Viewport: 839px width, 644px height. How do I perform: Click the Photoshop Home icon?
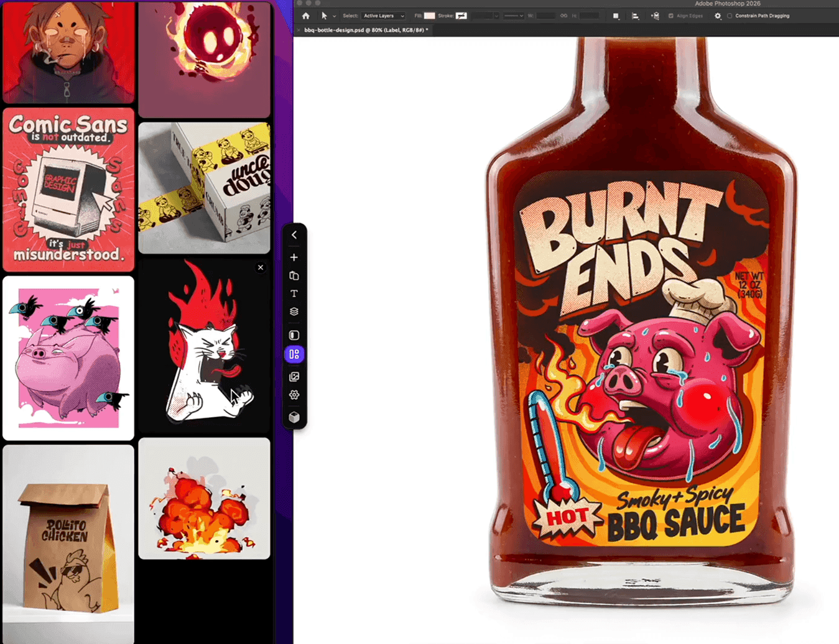point(305,16)
